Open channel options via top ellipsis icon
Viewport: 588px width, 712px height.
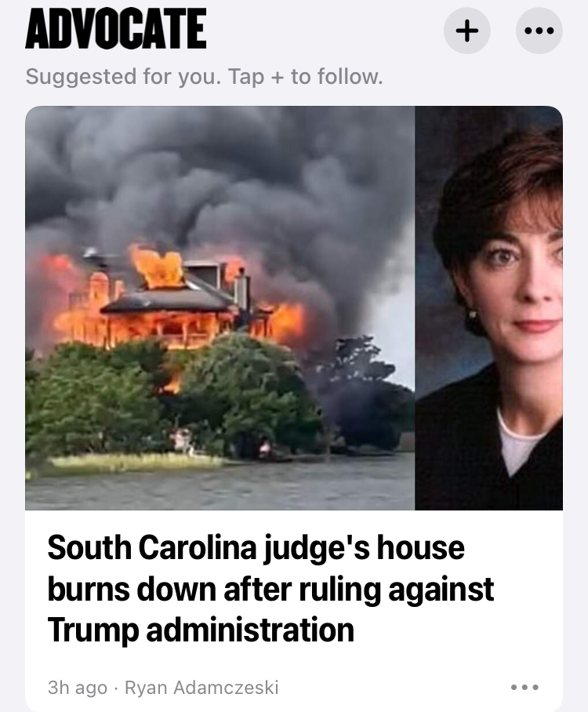pos(539,31)
